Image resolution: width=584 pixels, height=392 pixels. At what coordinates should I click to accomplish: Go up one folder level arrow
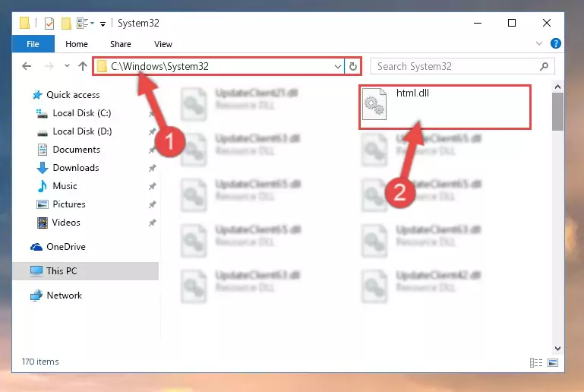click(x=83, y=66)
